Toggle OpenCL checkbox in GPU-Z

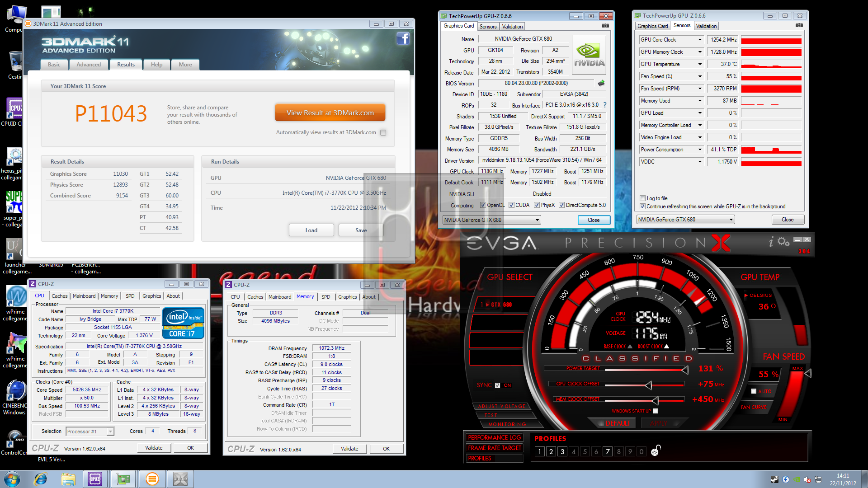click(483, 205)
